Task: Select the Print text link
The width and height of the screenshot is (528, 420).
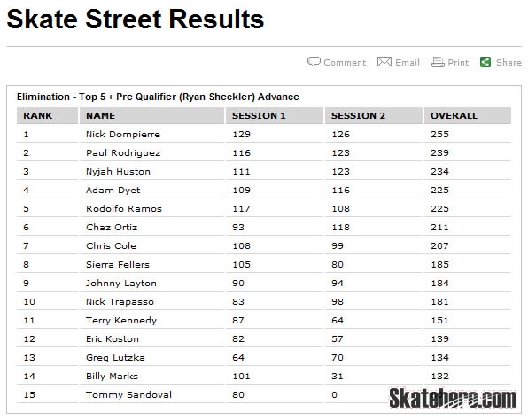Action: tap(458, 63)
